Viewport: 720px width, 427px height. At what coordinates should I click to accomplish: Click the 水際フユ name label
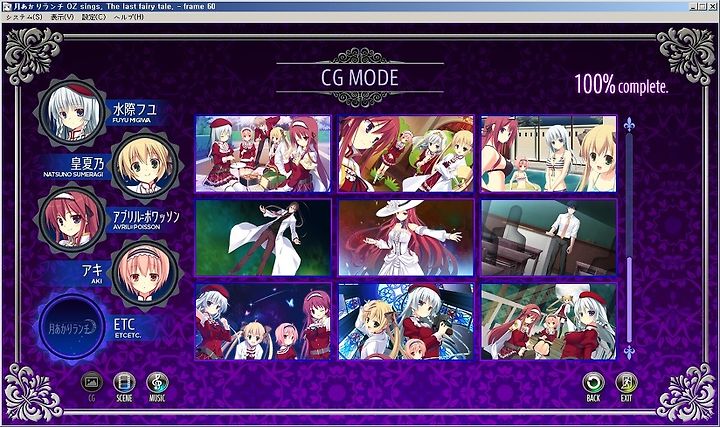tap(135, 109)
